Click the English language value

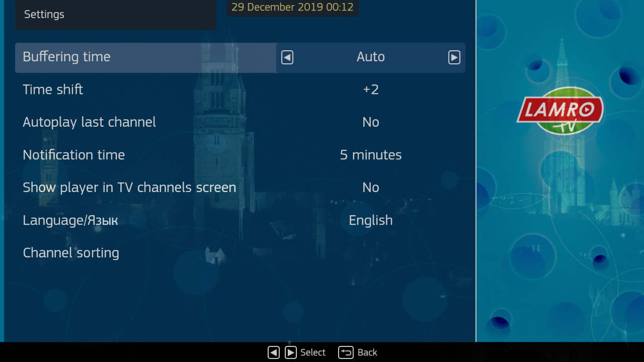[371, 220]
